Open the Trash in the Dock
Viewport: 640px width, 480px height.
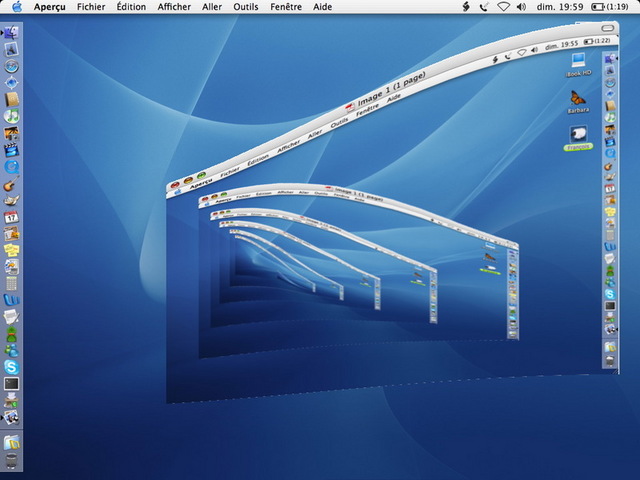[11, 460]
